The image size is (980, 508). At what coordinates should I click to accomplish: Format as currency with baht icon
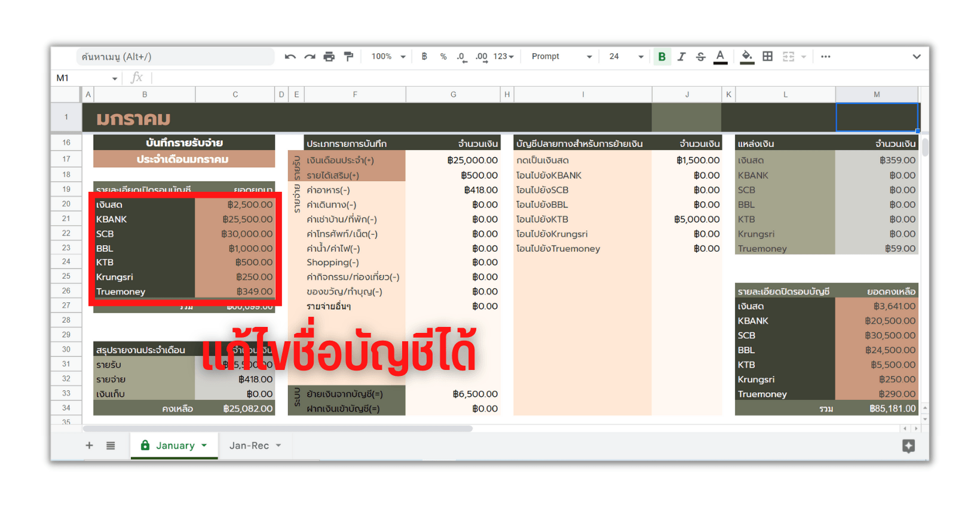[x=424, y=57]
